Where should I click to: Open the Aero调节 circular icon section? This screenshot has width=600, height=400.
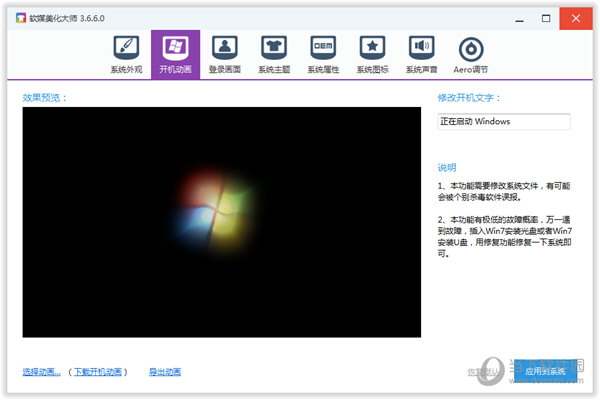pos(471,55)
